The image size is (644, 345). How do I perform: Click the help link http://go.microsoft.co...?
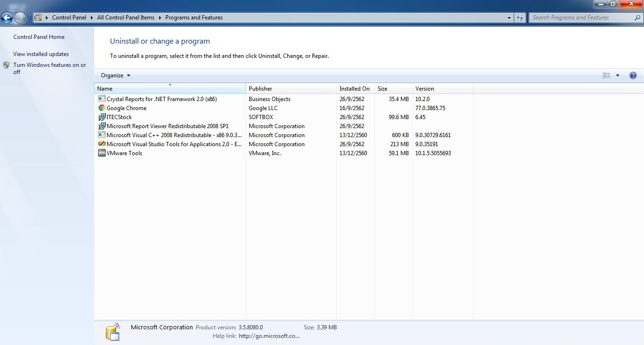(269, 336)
